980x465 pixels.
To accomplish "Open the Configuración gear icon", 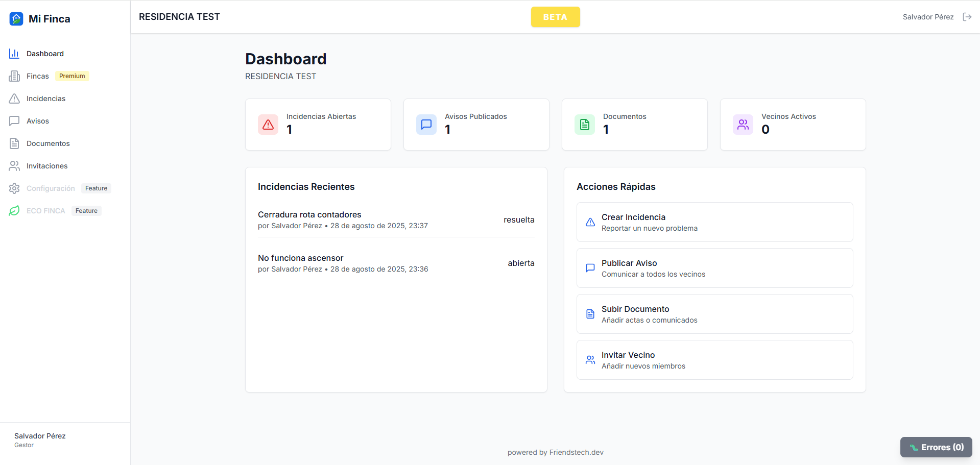I will pyautogui.click(x=14, y=188).
